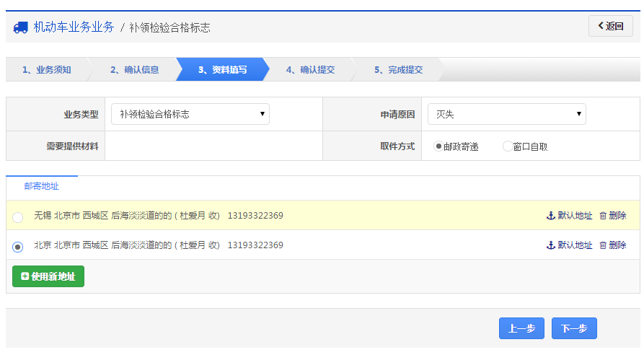Click the plus icon on the 使用新地址 button
This screenshot has height=355, width=644.
pyautogui.click(x=25, y=276)
